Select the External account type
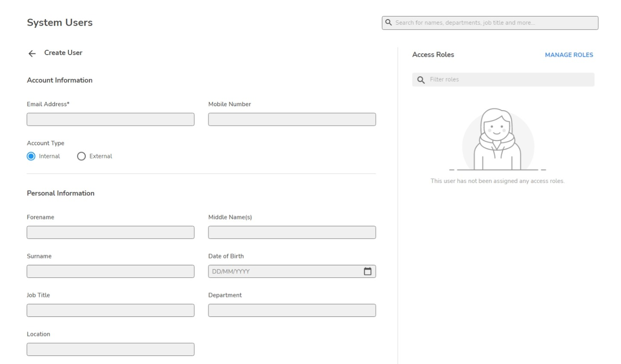Screen dimensions: 621x364 (x=81, y=156)
